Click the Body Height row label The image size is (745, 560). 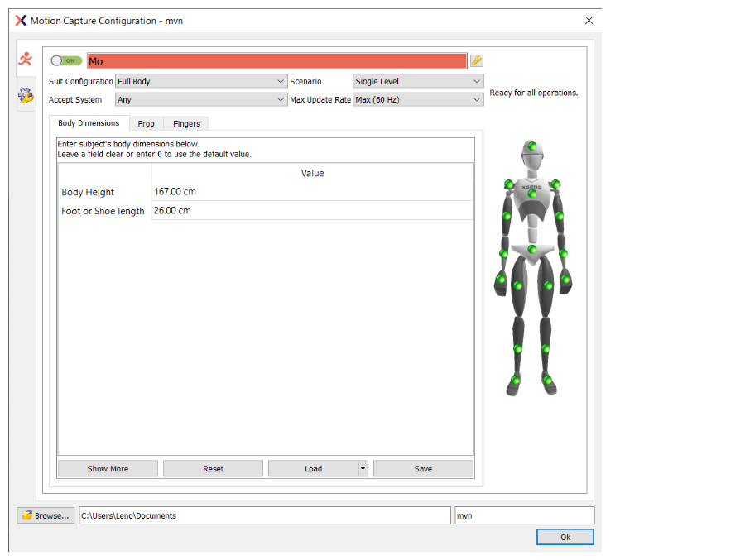(88, 192)
